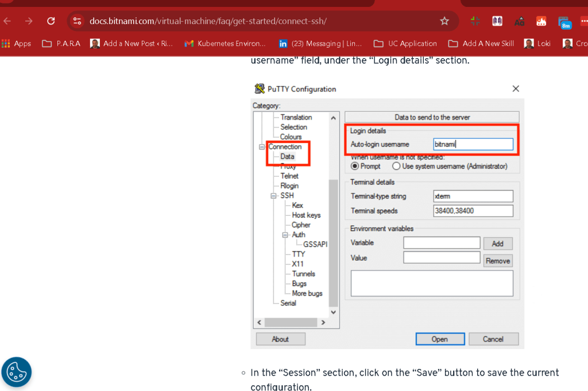Click category list scroll-down arrow
Screen dimensions: 588x391
click(x=334, y=312)
